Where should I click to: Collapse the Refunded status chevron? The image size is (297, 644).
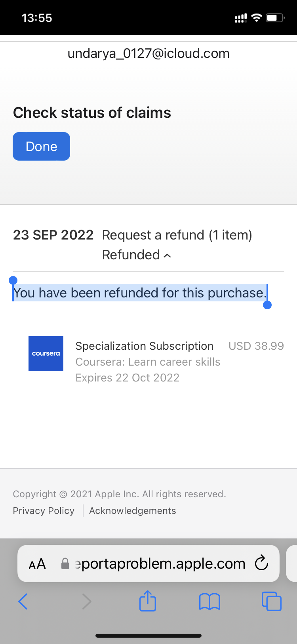click(x=168, y=256)
